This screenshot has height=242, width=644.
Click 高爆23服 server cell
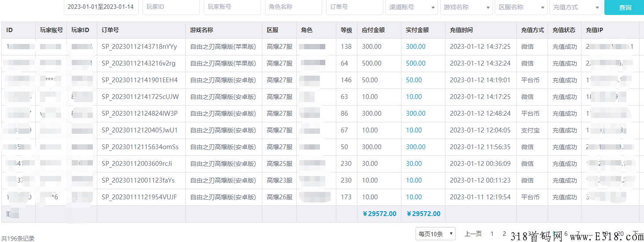(x=280, y=180)
